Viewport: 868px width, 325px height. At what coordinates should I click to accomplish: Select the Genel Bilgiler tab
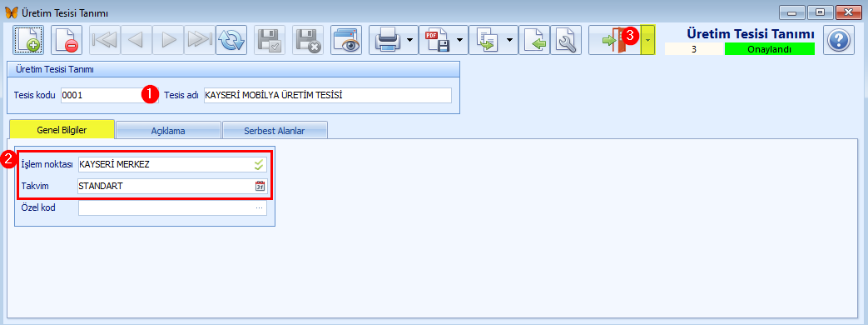62,129
